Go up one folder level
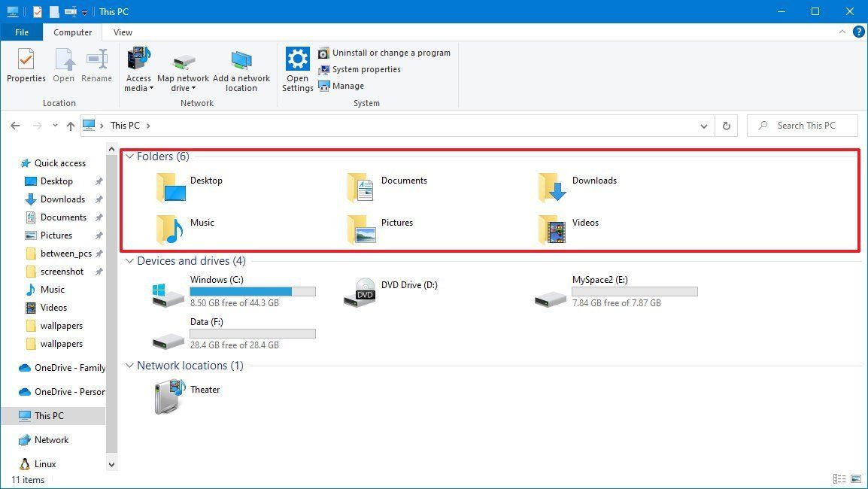The width and height of the screenshot is (868, 489). (x=71, y=126)
